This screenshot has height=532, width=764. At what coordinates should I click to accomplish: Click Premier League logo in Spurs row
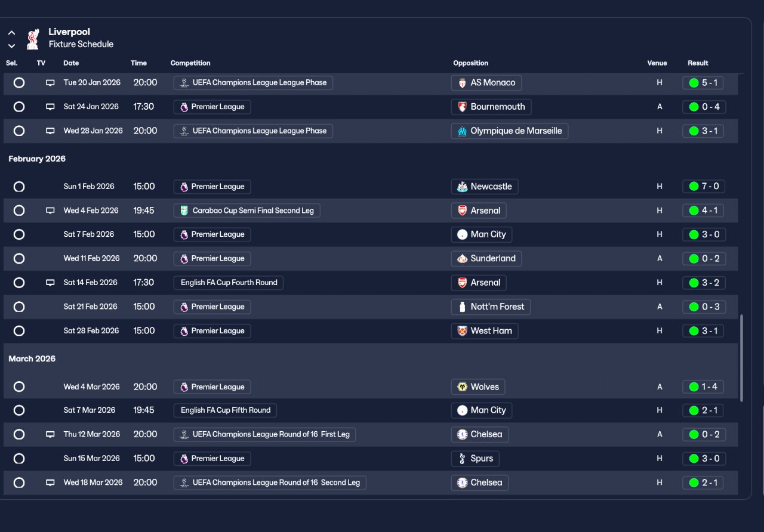click(x=184, y=459)
